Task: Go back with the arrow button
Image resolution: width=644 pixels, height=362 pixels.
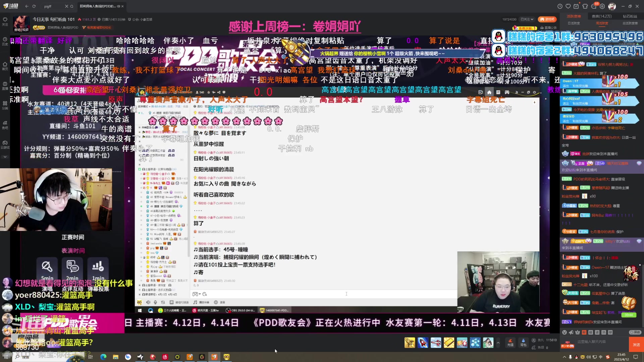Action: pyautogui.click(x=27, y=6)
